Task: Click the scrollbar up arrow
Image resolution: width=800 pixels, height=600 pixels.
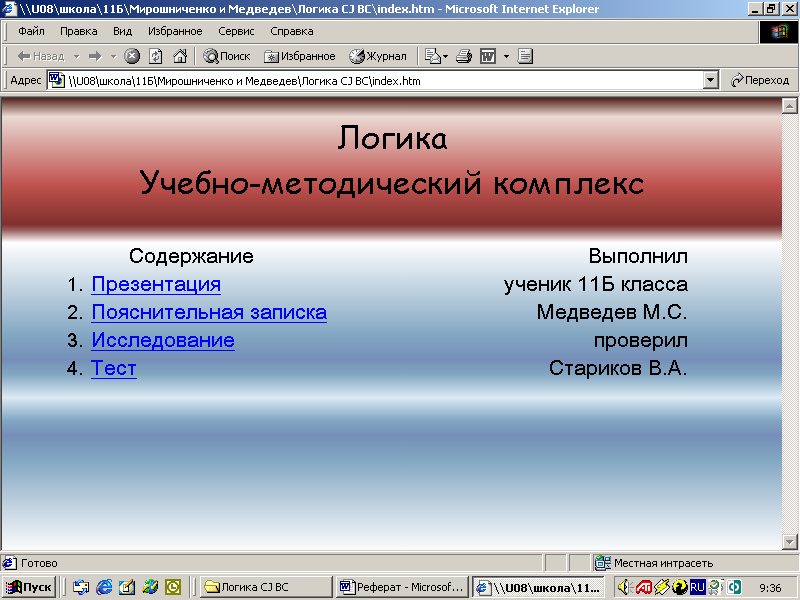Action: (789, 106)
